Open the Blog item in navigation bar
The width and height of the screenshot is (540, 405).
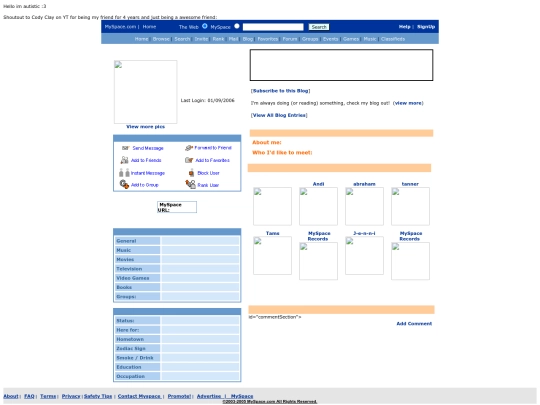tap(248, 39)
